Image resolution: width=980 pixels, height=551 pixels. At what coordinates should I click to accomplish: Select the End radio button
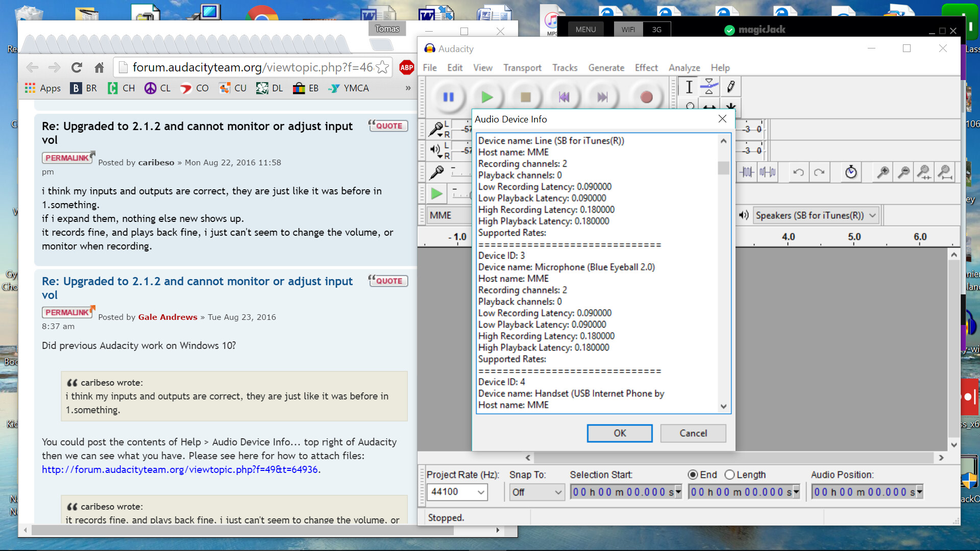(x=693, y=475)
